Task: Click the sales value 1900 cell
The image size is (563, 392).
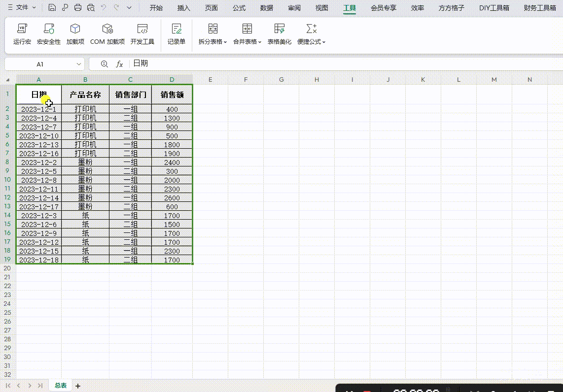Action: coord(172,154)
